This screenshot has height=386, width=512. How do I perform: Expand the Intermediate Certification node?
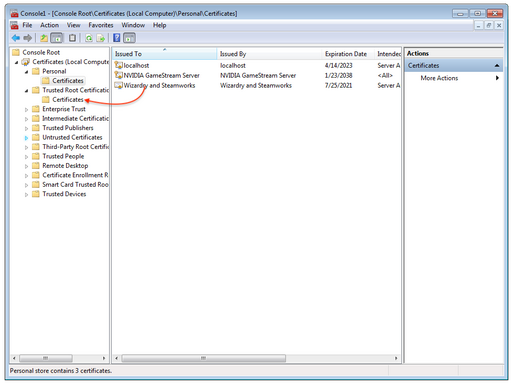(x=26, y=119)
